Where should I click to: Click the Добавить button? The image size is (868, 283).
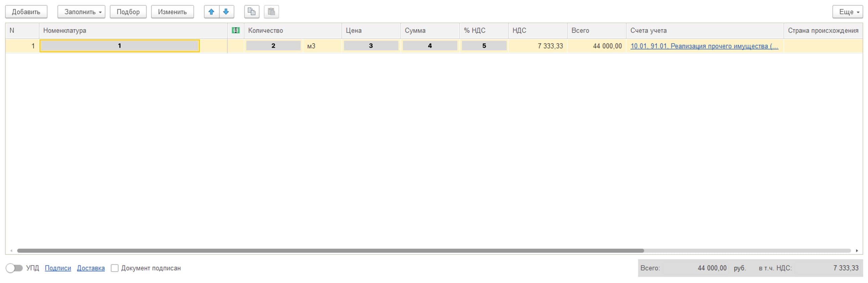[26, 12]
